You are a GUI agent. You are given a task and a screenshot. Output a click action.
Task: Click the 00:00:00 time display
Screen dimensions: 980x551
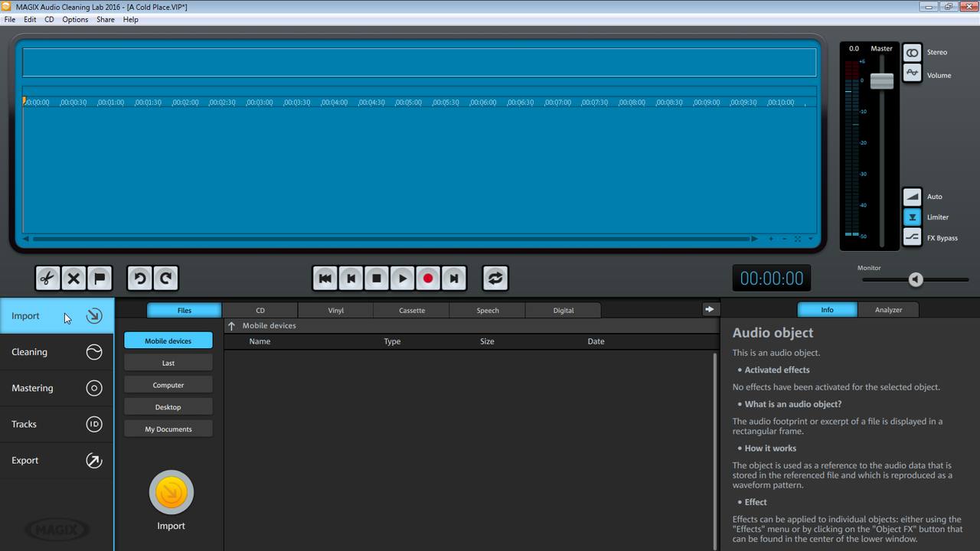[x=772, y=279]
